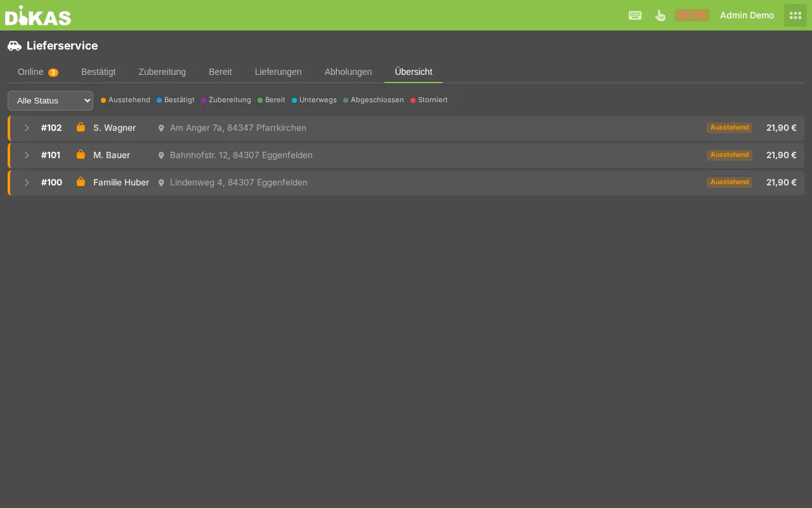Viewport: 812px width, 508px height.
Task: Click the 21,90 € total of order #100
Action: pyautogui.click(x=782, y=182)
